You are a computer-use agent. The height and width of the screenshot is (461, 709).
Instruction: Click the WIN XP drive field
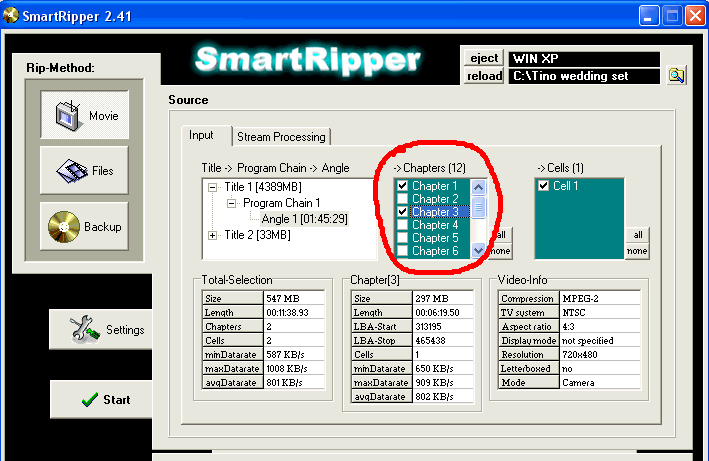(584, 59)
